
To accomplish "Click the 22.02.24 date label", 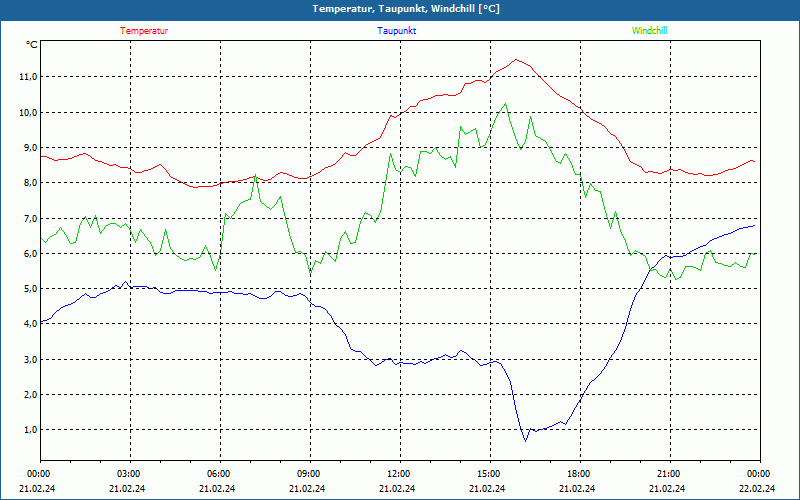I will (758, 488).
